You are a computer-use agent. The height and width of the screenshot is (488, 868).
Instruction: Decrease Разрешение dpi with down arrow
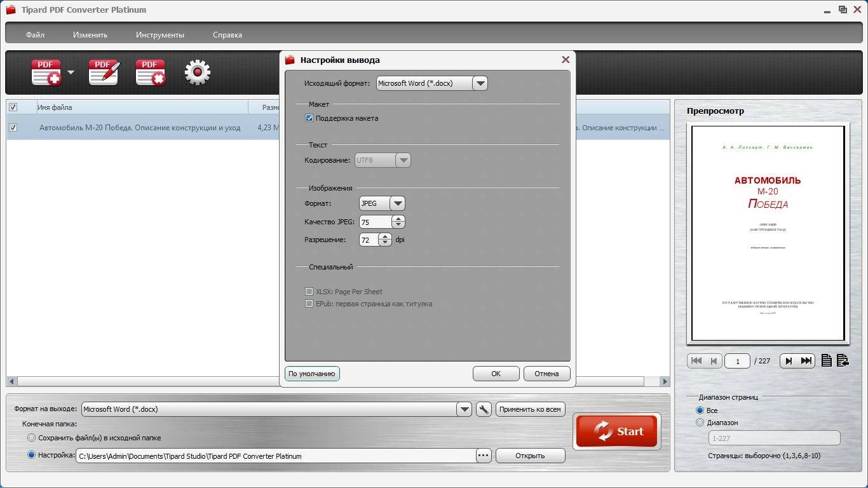[x=385, y=243]
